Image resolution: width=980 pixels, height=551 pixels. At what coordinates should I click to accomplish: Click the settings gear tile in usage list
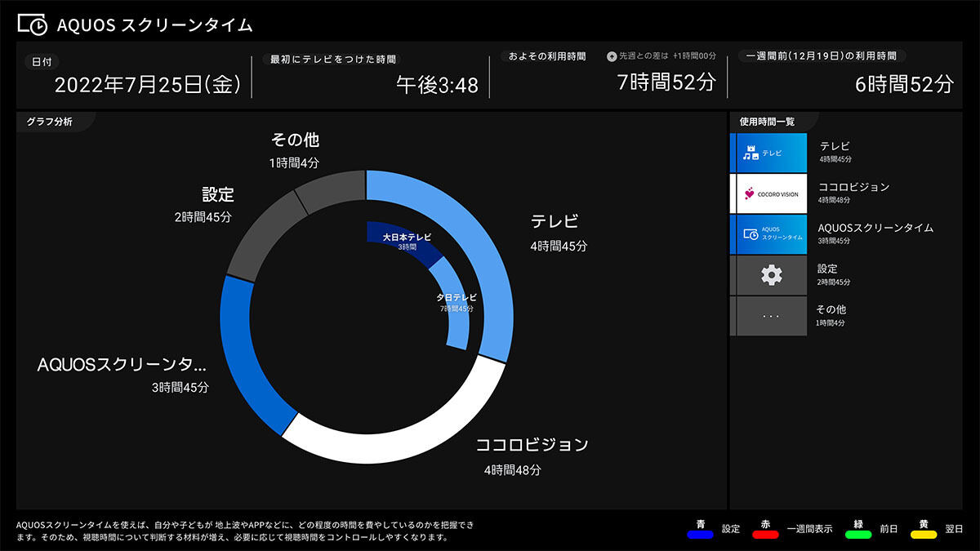(773, 275)
